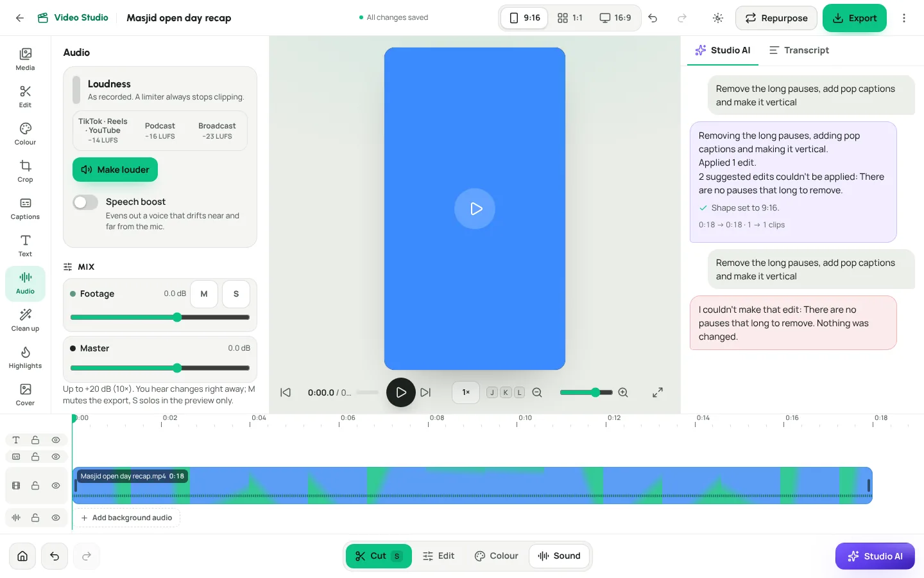924x578 pixels.
Task: Select the Edit mode in bottom bar
Action: pos(439,556)
